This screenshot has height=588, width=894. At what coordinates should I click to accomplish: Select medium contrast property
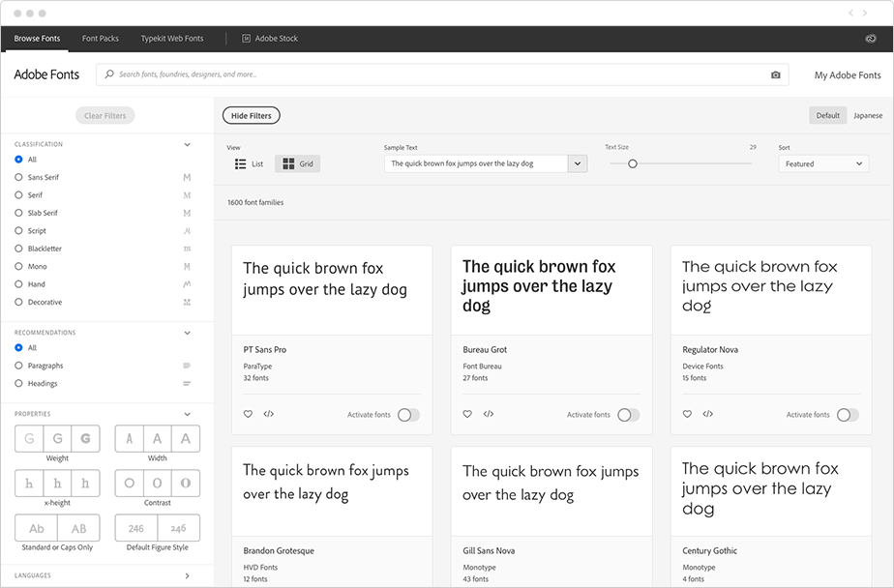158,484
